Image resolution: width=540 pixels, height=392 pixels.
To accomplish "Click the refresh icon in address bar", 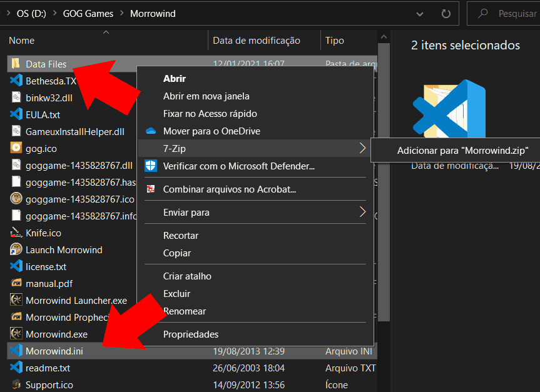I will click(x=446, y=13).
